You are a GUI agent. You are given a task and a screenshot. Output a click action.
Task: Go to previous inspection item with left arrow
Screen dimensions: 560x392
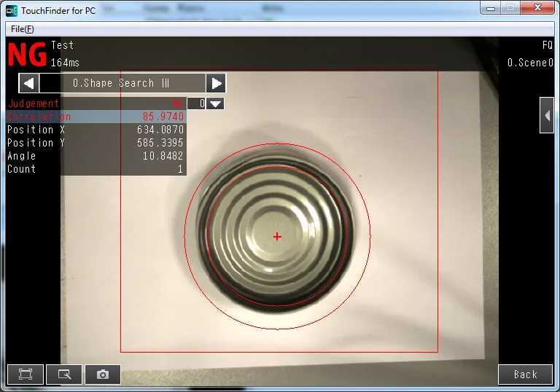pos(28,83)
